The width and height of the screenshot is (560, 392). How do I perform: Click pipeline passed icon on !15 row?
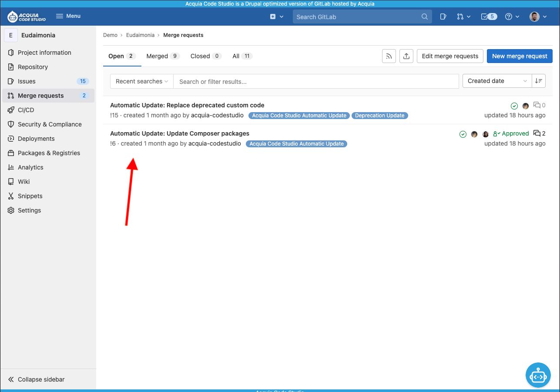[x=514, y=106]
